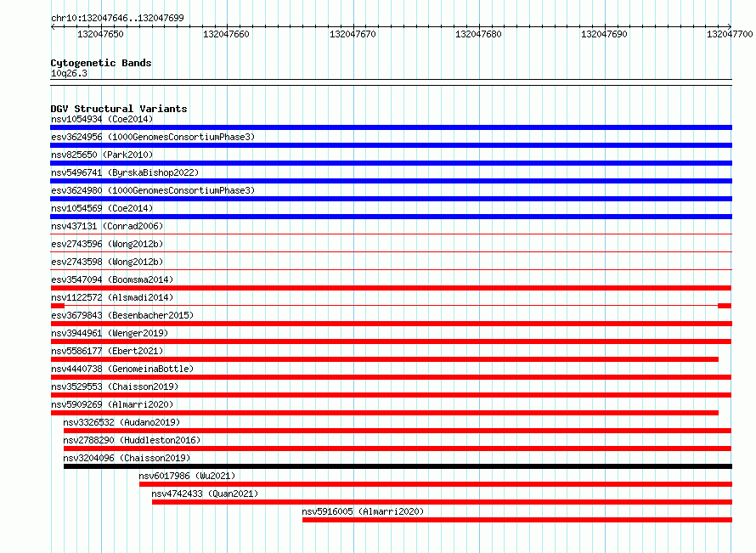Select the nsv5916005 (Almarri2020) label
The width and height of the screenshot is (756, 553).
[363, 511]
